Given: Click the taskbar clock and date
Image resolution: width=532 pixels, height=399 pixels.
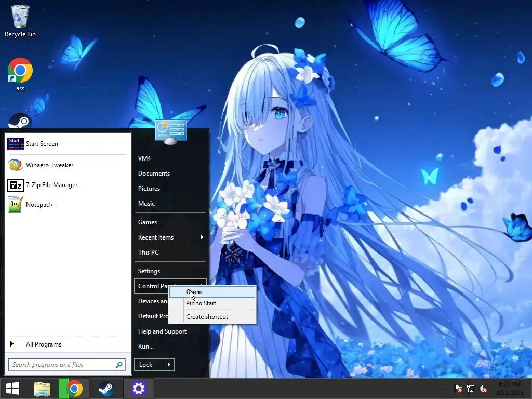Looking at the screenshot, I should point(509,389).
